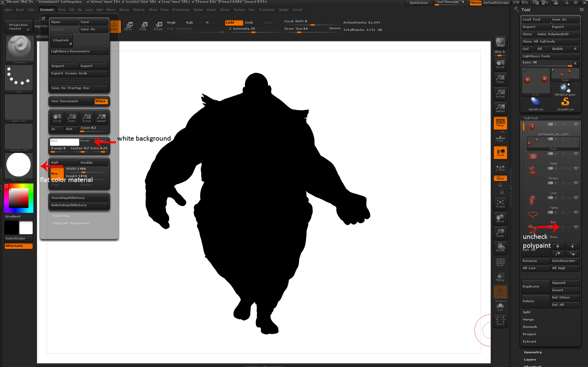Toggle the WSize button
This screenshot has height=367, width=588.
tap(101, 101)
